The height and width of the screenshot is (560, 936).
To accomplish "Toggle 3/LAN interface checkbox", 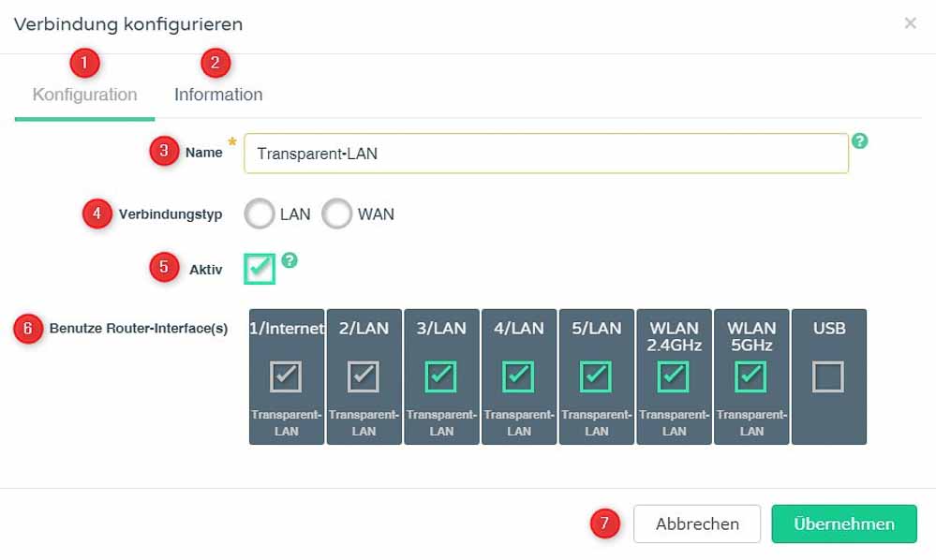I will pos(441,376).
